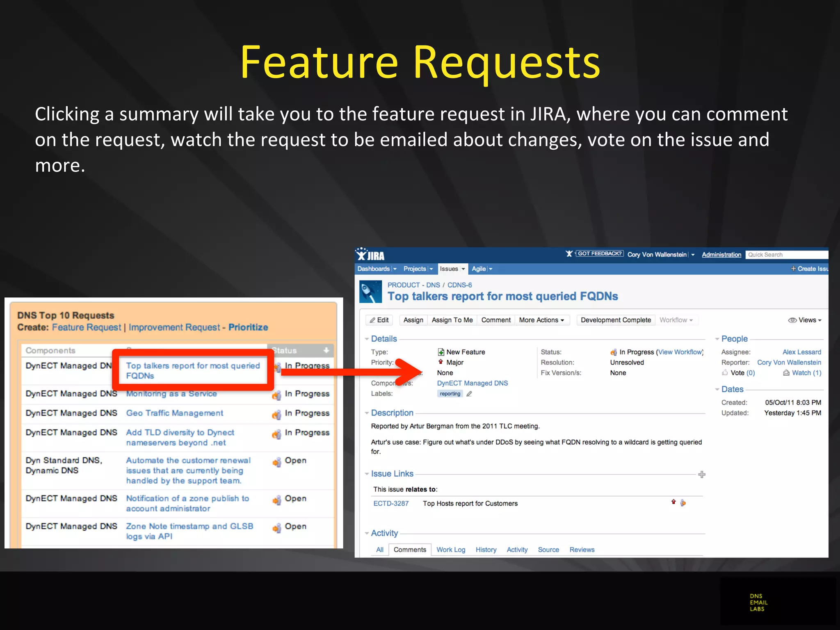Viewport: 840px width, 630px height.
Task: Sort by Status column arrow
Action: [x=326, y=350]
